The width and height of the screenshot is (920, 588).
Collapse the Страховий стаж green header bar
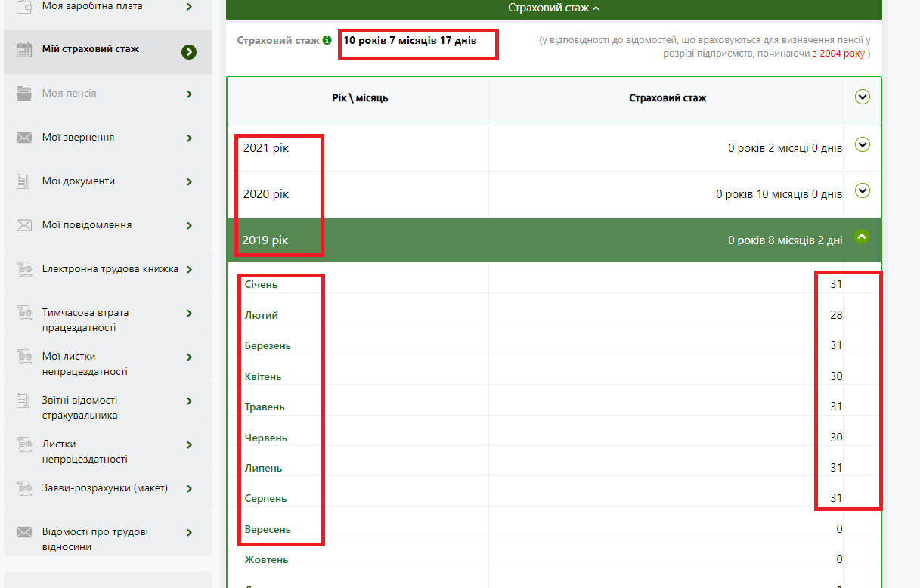pyautogui.click(x=553, y=8)
